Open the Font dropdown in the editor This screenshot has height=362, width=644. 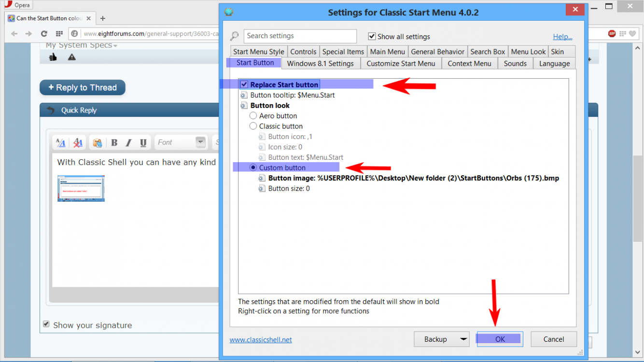(200, 142)
